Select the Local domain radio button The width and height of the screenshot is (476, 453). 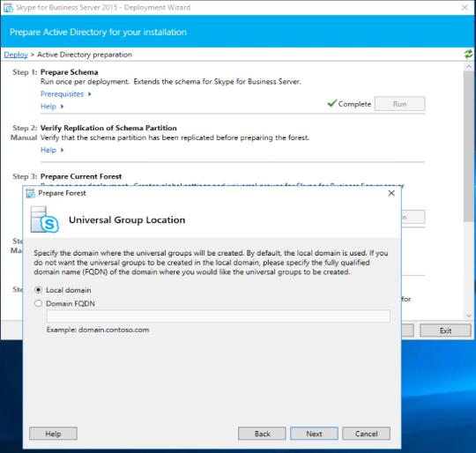(x=38, y=290)
